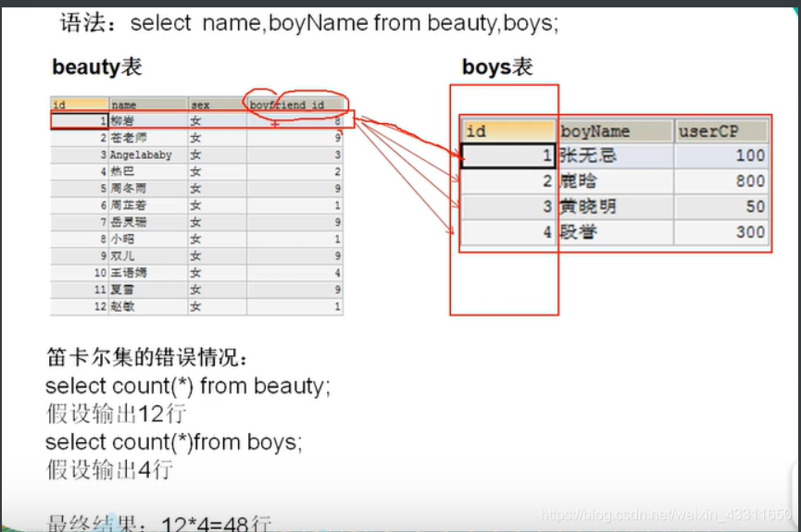Click the 'select count(*) from beauty;' line
This screenshot has height=532, width=801.
188,387
